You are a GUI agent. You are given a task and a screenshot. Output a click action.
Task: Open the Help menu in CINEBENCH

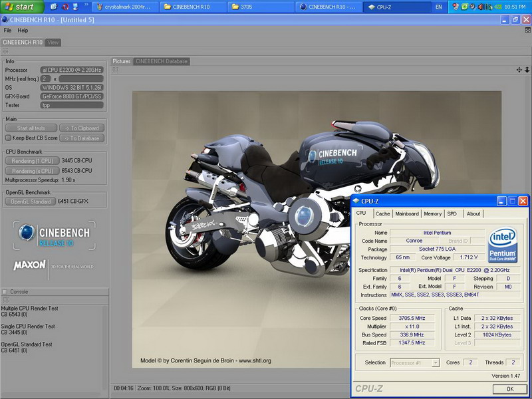(x=23, y=30)
